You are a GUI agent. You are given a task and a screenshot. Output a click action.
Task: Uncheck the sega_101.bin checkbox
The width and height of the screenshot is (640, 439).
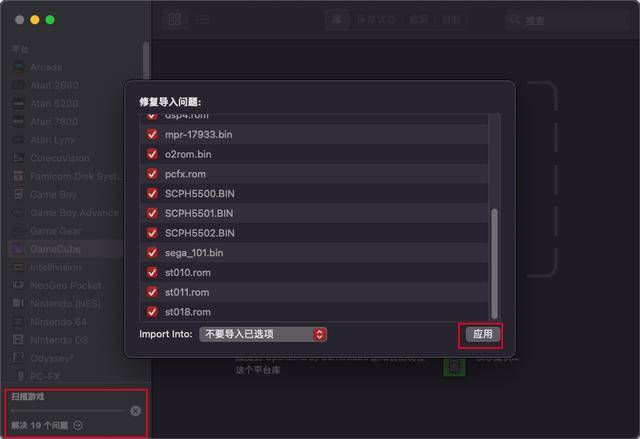152,253
